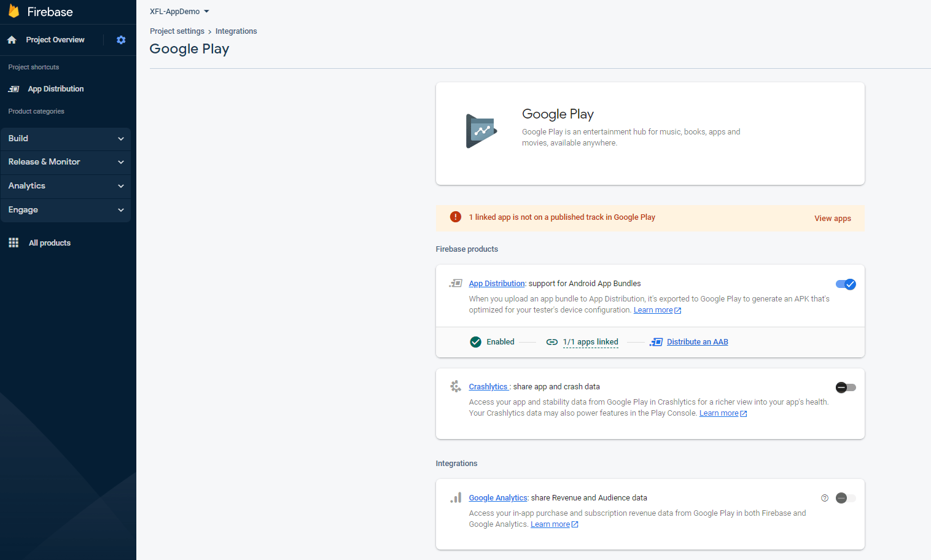The image size is (931, 560).
Task: Click the warning icon in the alert banner
Action: (455, 217)
